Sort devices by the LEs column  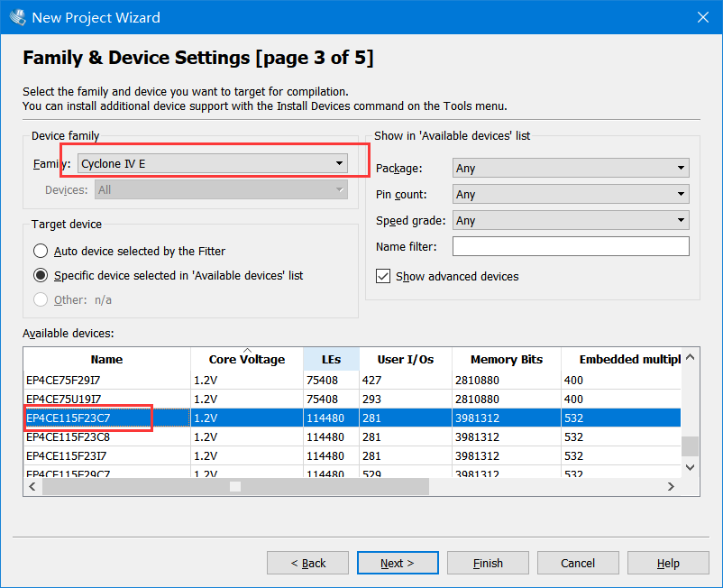[330, 359]
